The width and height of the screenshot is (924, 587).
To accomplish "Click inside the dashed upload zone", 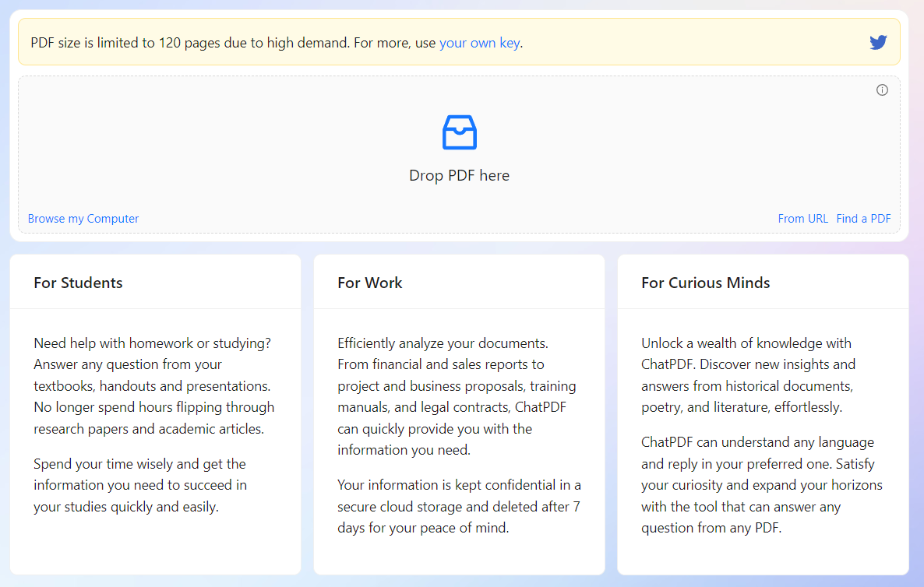I will 459,154.
